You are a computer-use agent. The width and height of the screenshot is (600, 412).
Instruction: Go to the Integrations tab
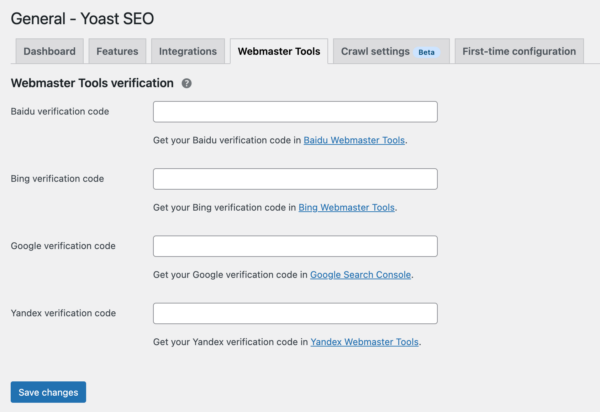[x=188, y=51]
